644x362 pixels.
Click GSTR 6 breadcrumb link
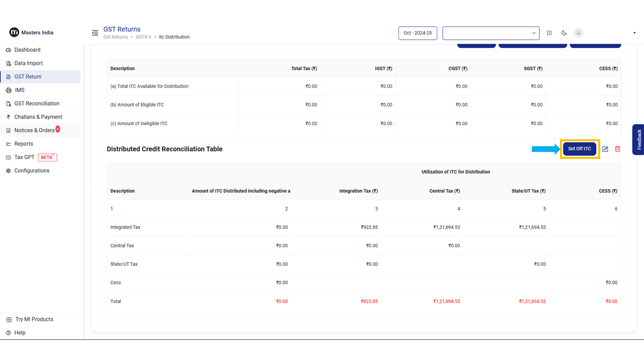(143, 37)
